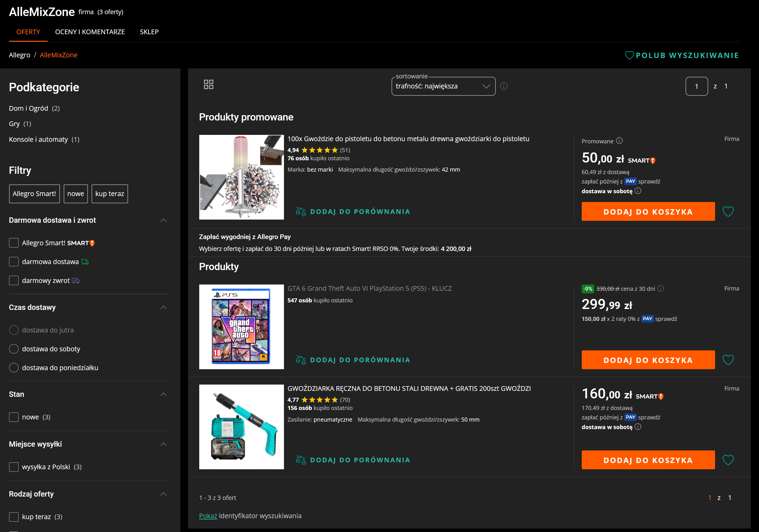This screenshot has height=532, width=759.
Task: Add the 100x Gwoździe offer to cart
Action: 648,211
